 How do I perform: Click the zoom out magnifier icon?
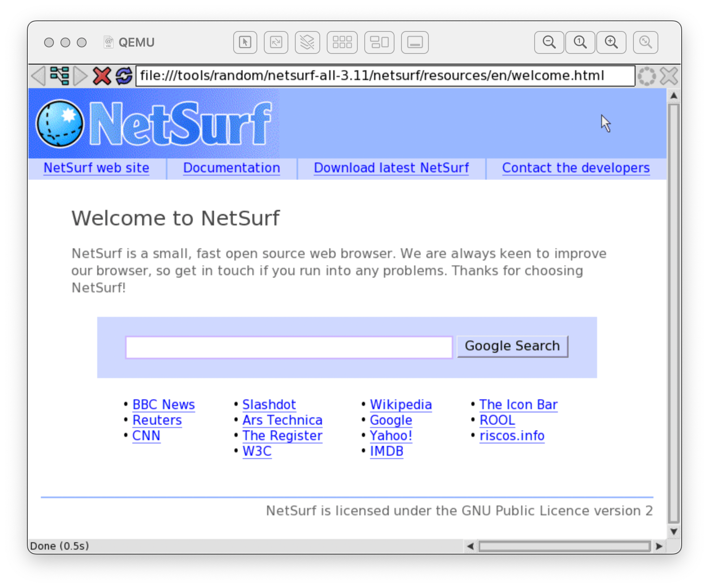[549, 42]
